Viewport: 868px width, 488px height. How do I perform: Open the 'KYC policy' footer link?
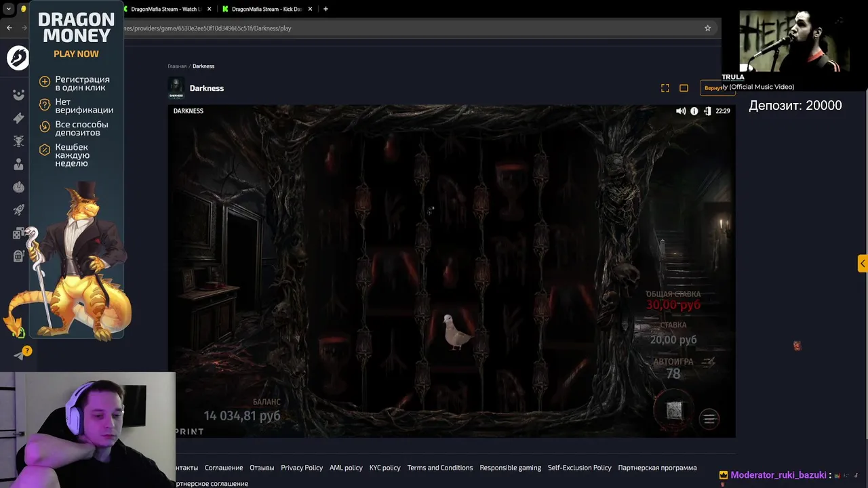click(x=385, y=468)
